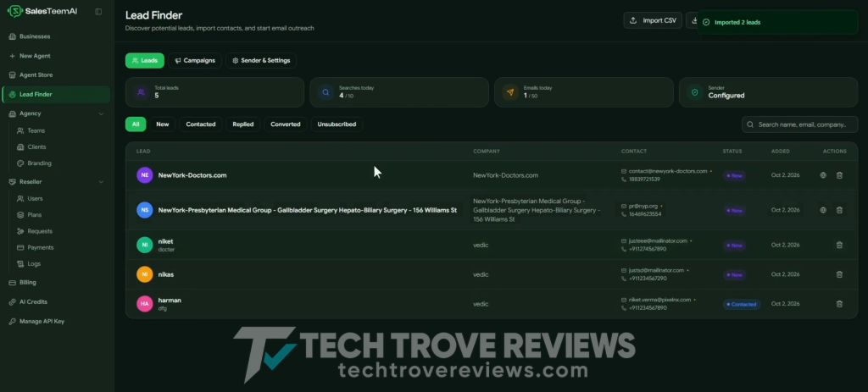The height and width of the screenshot is (392, 868).
Task: Click the New status badge for niket
Action: (x=735, y=246)
